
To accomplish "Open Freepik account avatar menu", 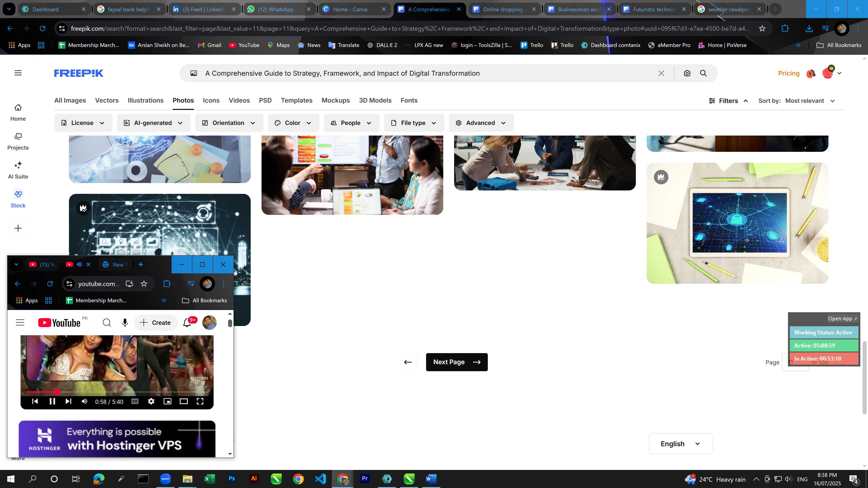I will (x=832, y=73).
